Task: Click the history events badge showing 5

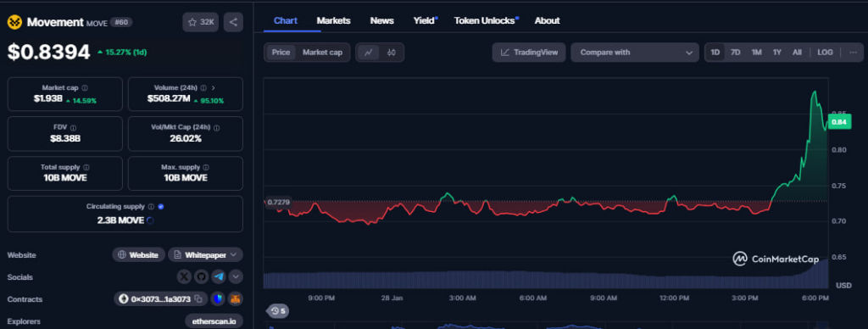Action: coord(278,311)
